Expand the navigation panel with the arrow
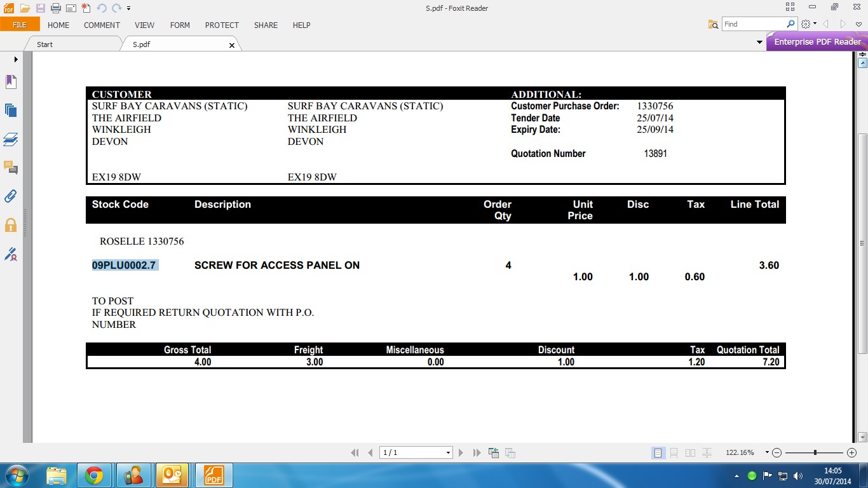Viewport: 868px width, 488px height. tap(16, 59)
